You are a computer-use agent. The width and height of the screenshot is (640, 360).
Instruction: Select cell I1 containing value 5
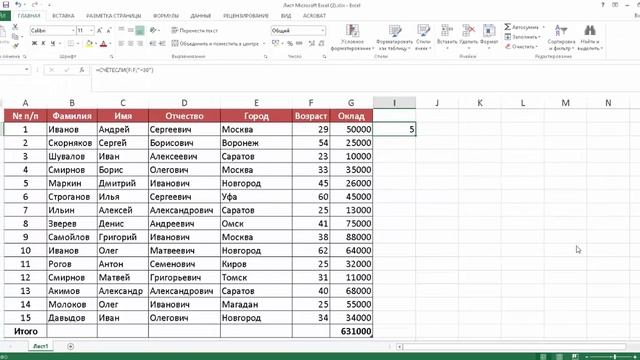[395, 129]
